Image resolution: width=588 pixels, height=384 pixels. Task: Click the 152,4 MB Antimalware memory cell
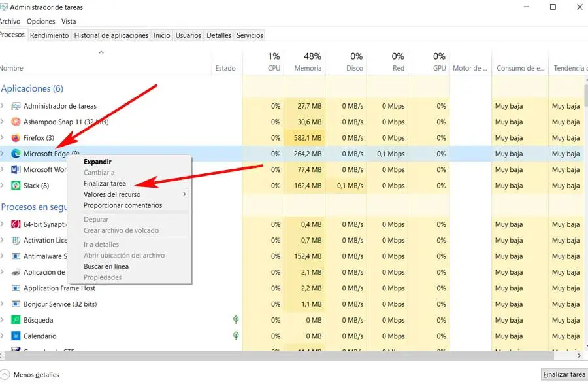[x=304, y=256]
